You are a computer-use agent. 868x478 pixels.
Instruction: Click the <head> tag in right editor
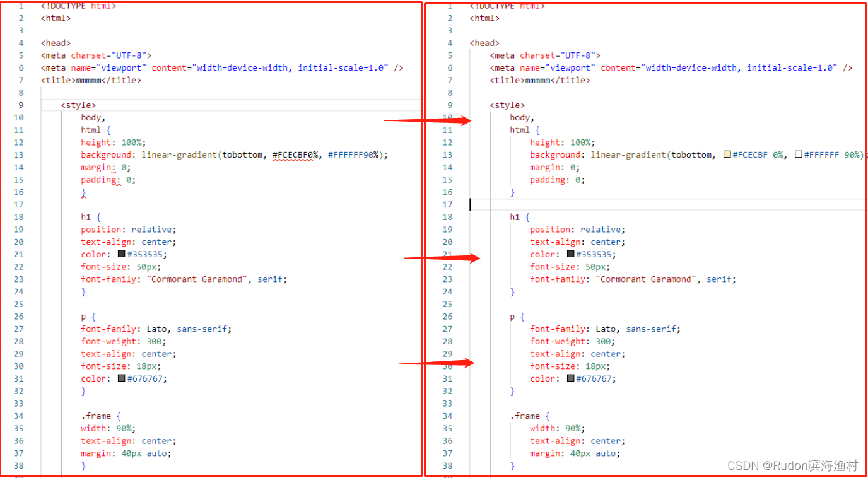(484, 43)
